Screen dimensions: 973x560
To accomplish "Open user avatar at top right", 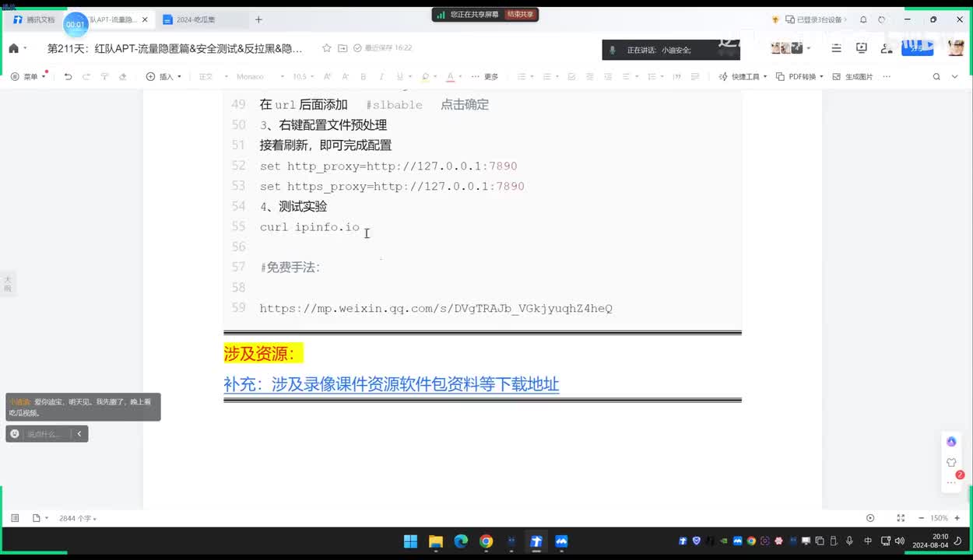I will coord(956,48).
